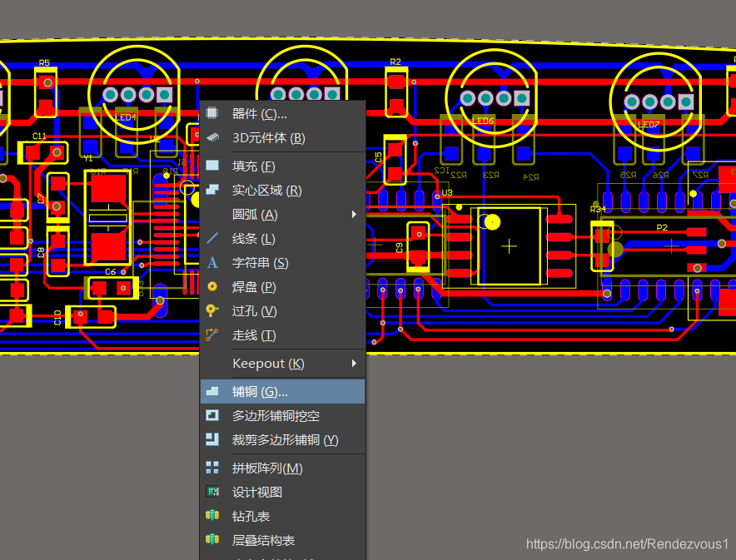Click the pad icon beside 焊盘
The height and width of the screenshot is (560, 736).
pos(212,286)
